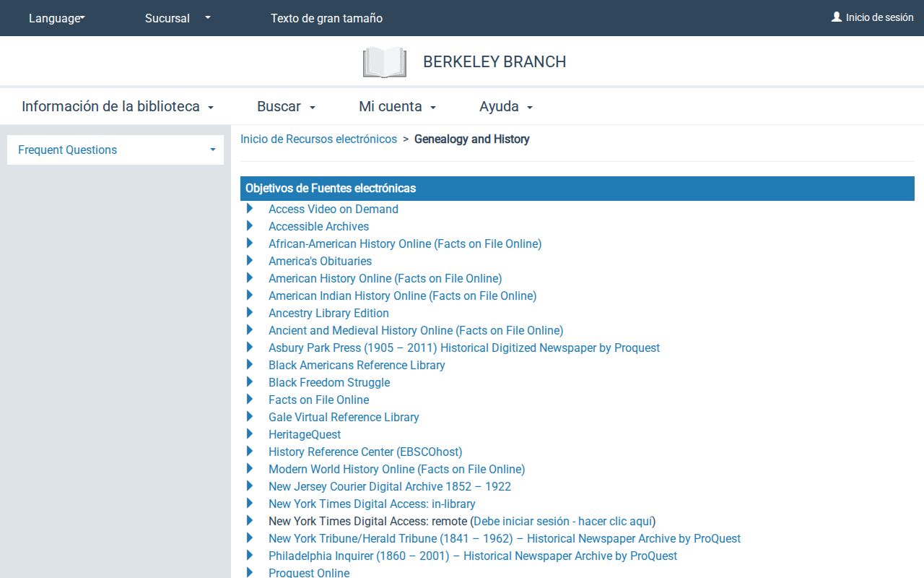Expand the arrow beside Ancestry Library Edition
Image resolution: width=924 pixels, height=578 pixels.
250,312
